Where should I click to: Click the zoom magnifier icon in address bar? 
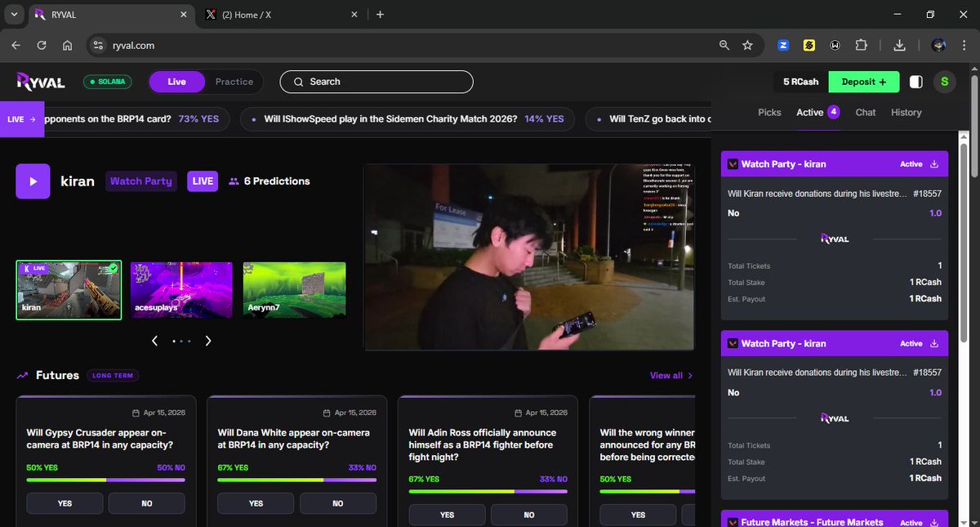pos(724,46)
